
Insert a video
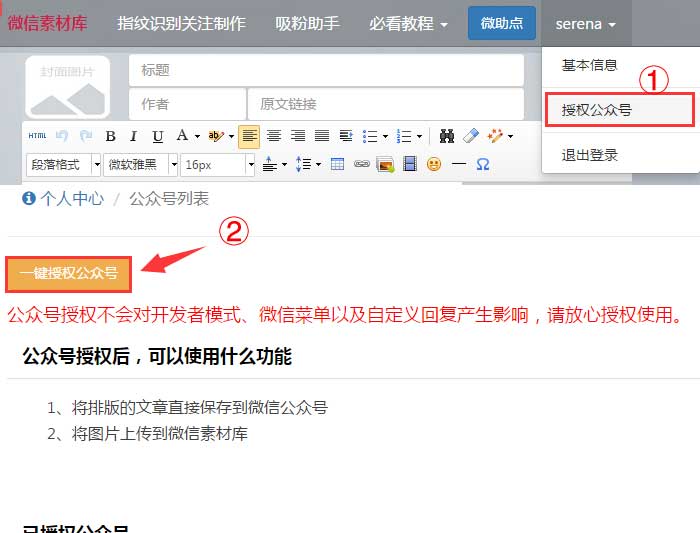tap(410, 164)
